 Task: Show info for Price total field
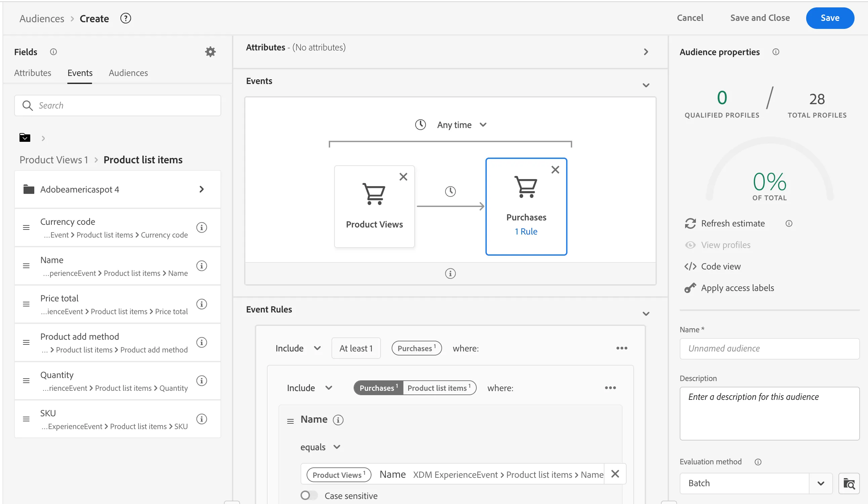(201, 304)
